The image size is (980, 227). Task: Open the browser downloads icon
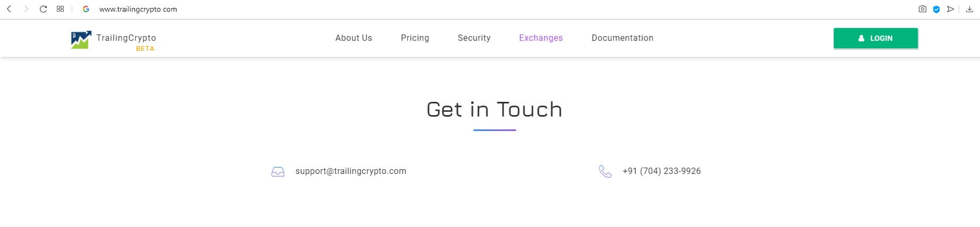969,9
